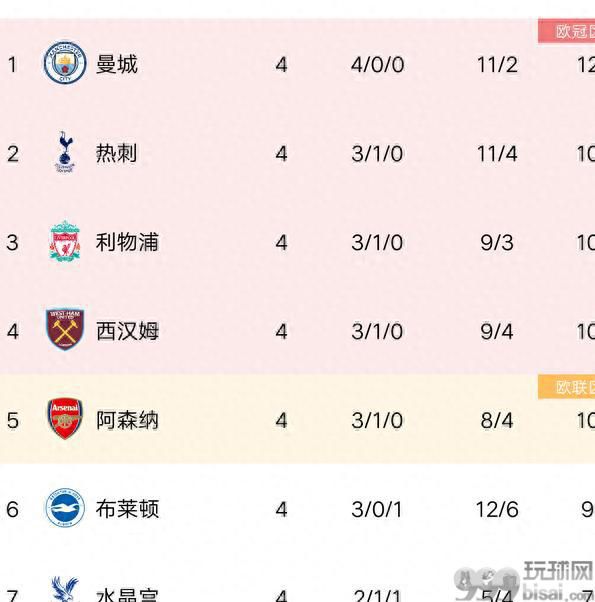The width and height of the screenshot is (595, 602).
Task: Click the 4/0/0 record for 曼城
Action: [x=377, y=64]
